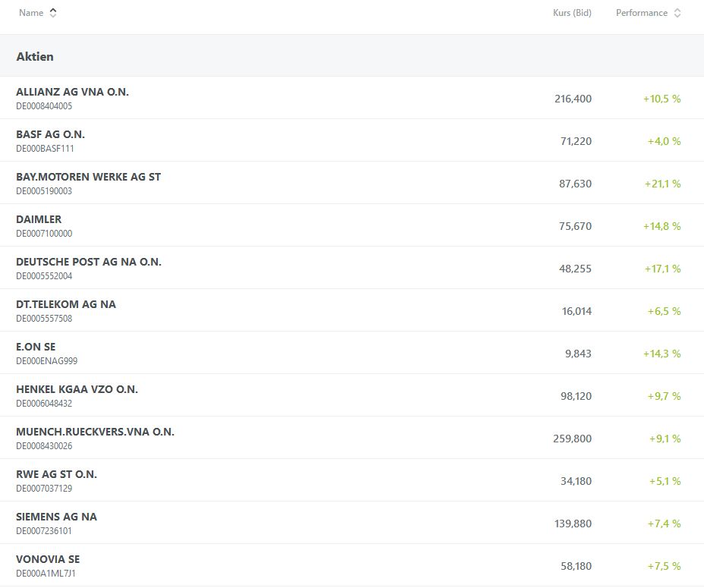This screenshot has height=588, width=704.
Task: Click the ISIN DE0007100000
Action: coord(44,234)
